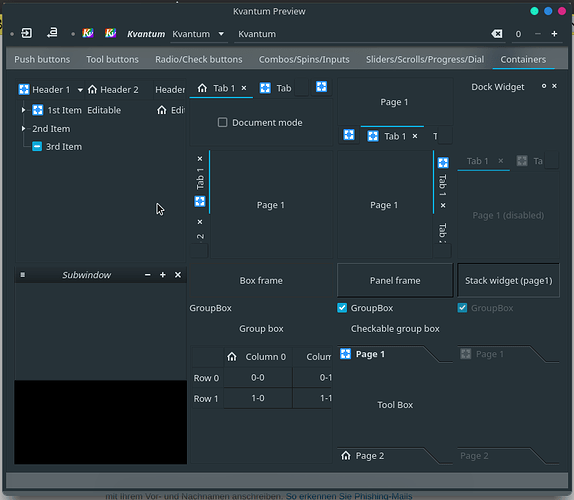Close the Subwindow
574x500 pixels.
point(178,275)
